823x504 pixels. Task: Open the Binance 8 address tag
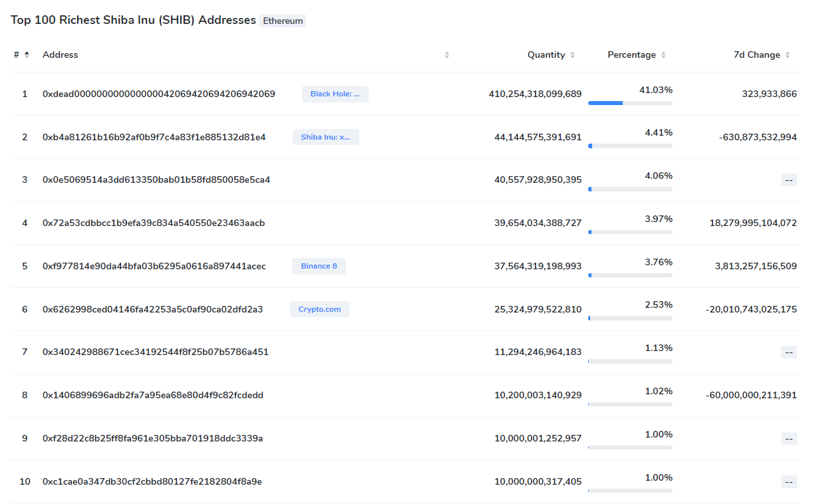[x=319, y=266]
